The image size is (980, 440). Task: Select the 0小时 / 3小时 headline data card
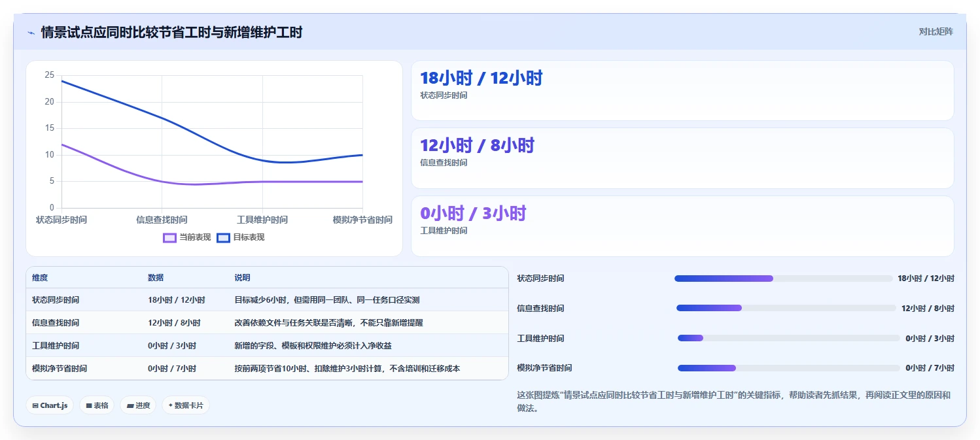coord(682,226)
